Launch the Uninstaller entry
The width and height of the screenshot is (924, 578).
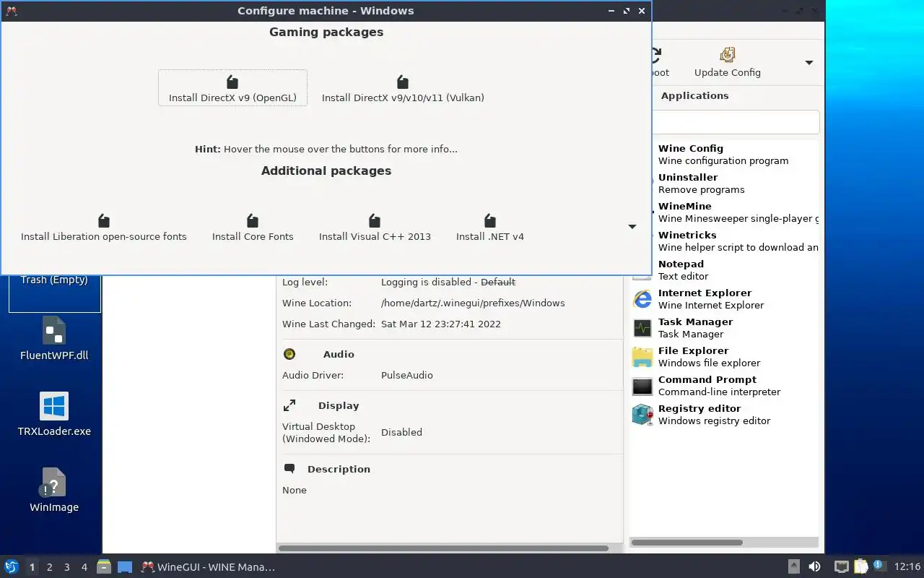click(725, 183)
